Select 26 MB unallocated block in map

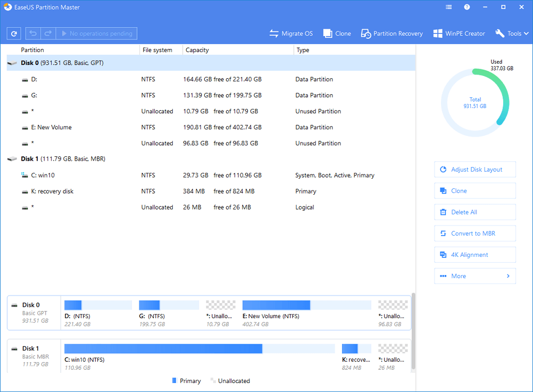[x=393, y=357]
